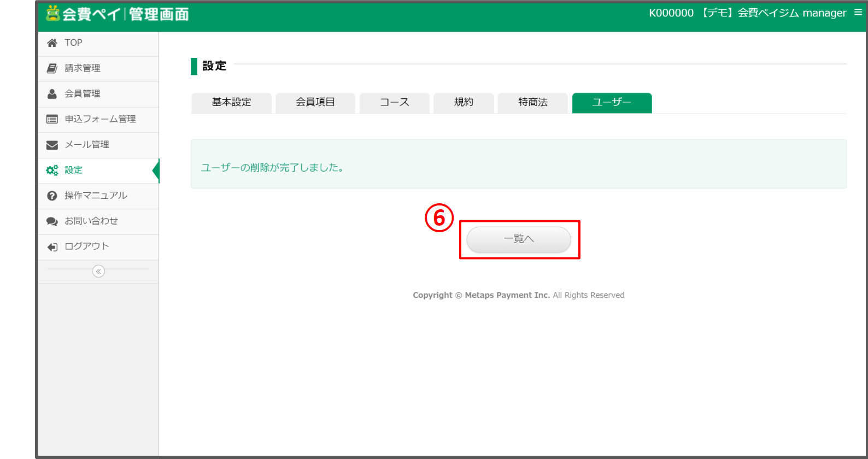868x459 pixels.
Task: Switch to the 基本設定 tab
Action: tap(231, 103)
